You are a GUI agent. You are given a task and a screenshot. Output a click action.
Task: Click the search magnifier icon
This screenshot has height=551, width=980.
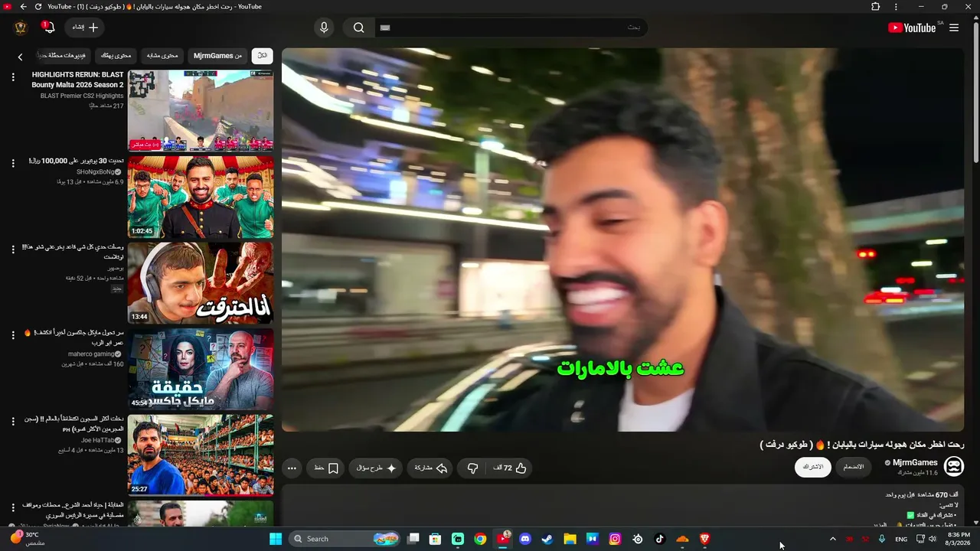coord(358,28)
